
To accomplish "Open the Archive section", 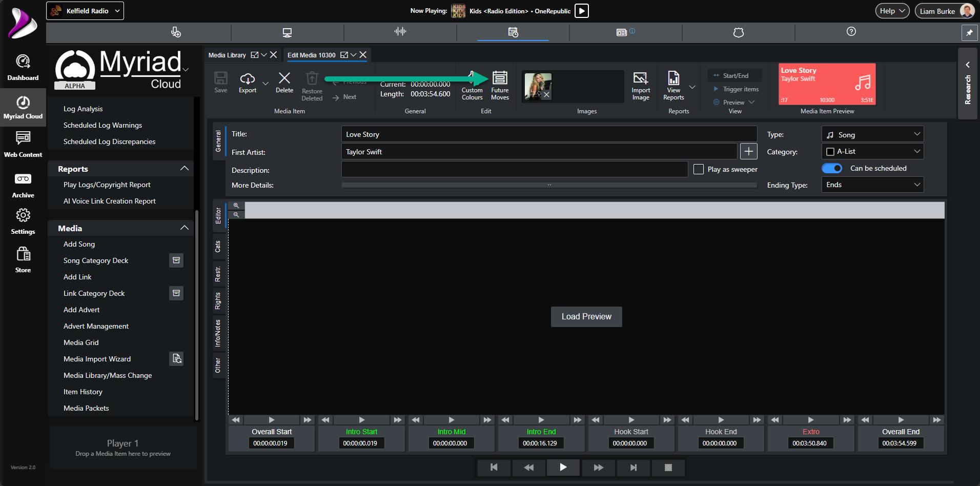I will click(23, 185).
